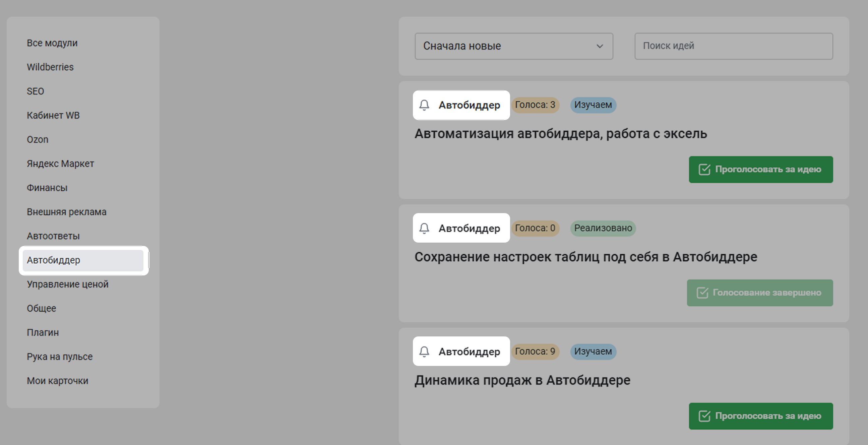
Task: Open idea Сохранение настроек таблиц под себя
Action: click(x=585, y=257)
